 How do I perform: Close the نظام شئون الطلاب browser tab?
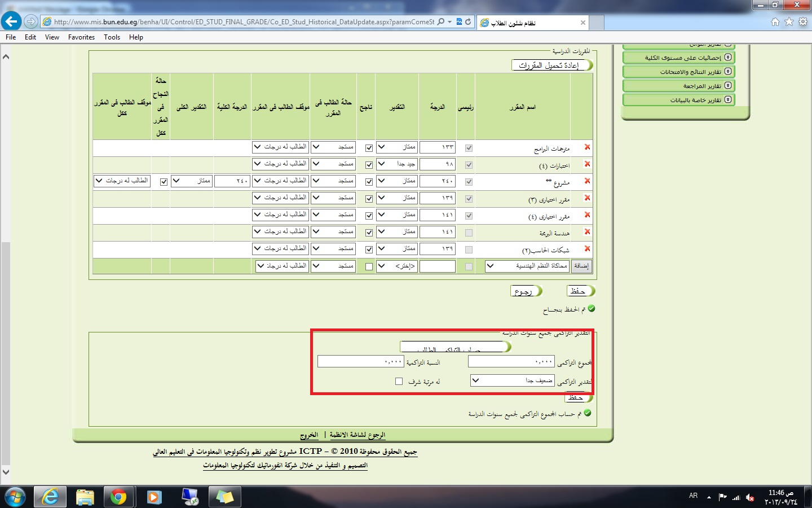(x=583, y=23)
